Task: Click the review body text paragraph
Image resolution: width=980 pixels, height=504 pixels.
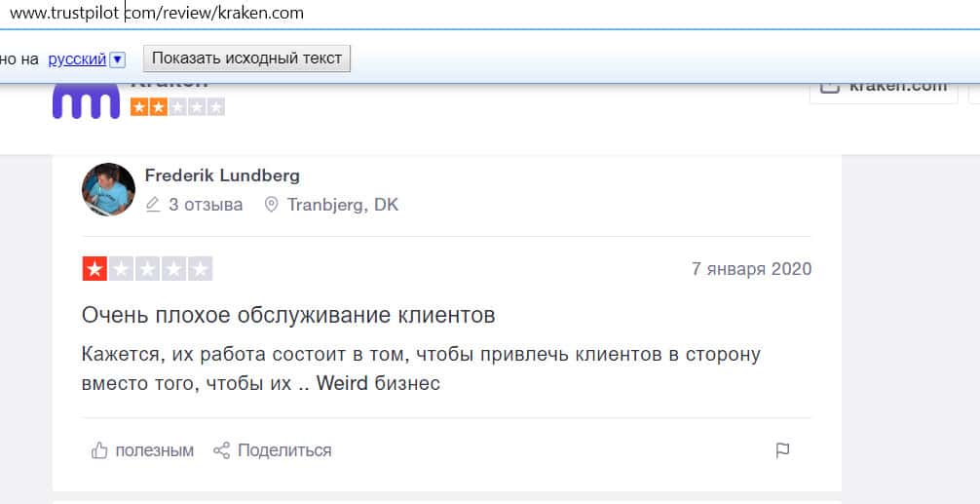Action: coord(421,368)
